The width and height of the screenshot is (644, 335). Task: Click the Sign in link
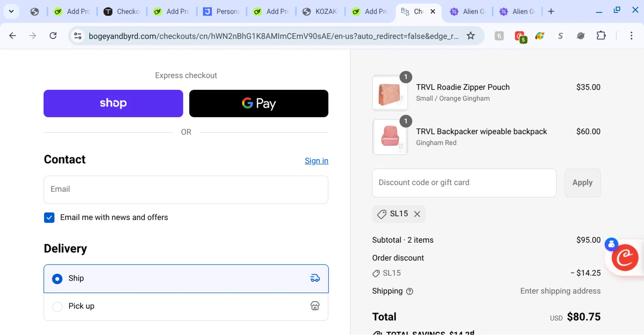coord(316,161)
